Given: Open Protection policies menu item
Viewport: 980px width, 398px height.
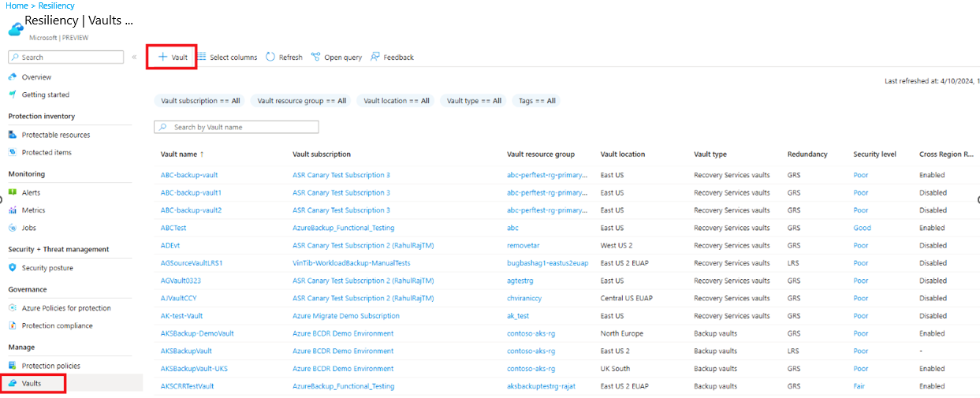Looking at the screenshot, I should click(x=51, y=366).
